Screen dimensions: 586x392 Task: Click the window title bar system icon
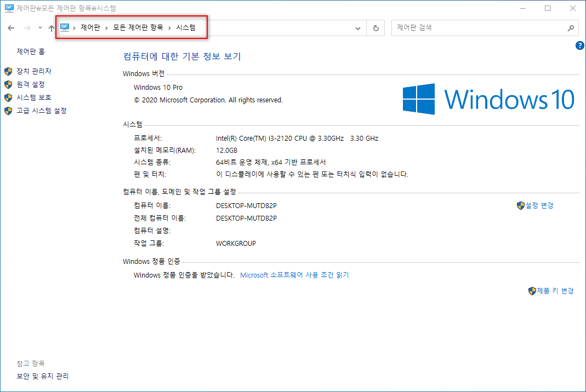pos(9,8)
